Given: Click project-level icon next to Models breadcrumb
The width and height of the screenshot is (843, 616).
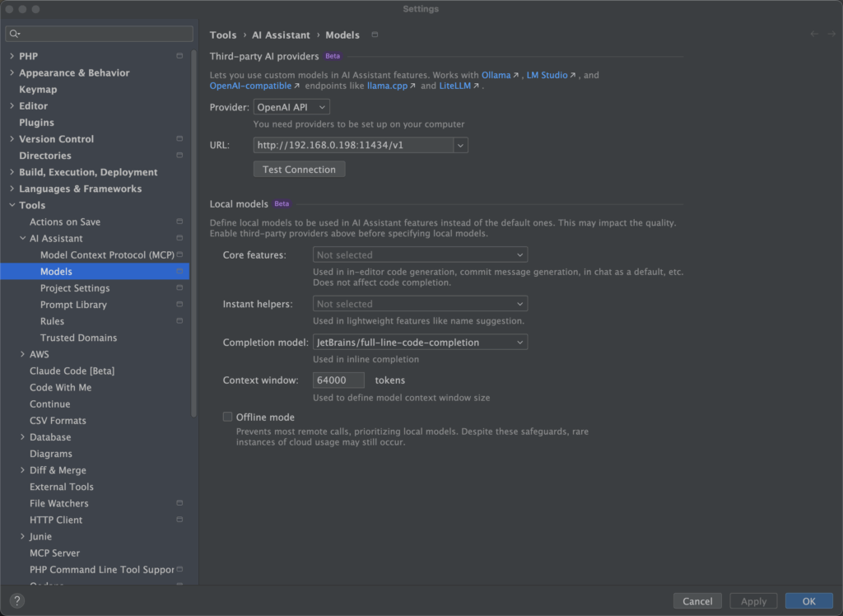Looking at the screenshot, I should [x=375, y=35].
